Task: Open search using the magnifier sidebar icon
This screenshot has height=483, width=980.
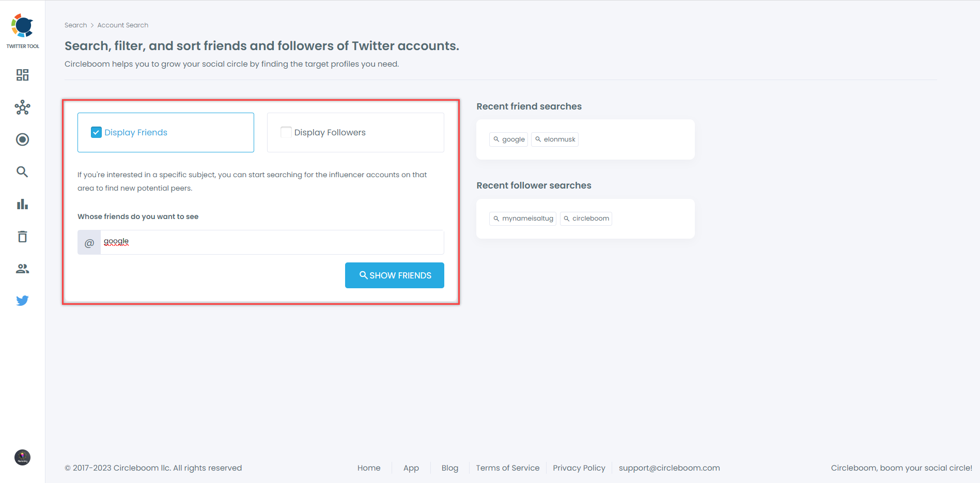Action: pos(22,172)
